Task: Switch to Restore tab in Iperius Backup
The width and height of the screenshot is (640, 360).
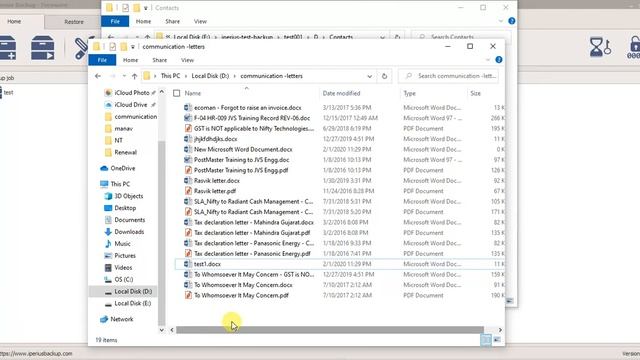Action: [x=74, y=22]
